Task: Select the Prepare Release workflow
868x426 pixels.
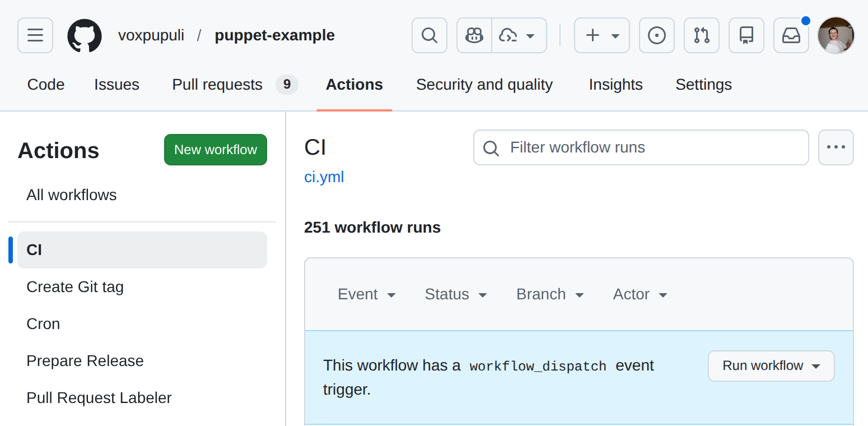Action: [85, 361]
